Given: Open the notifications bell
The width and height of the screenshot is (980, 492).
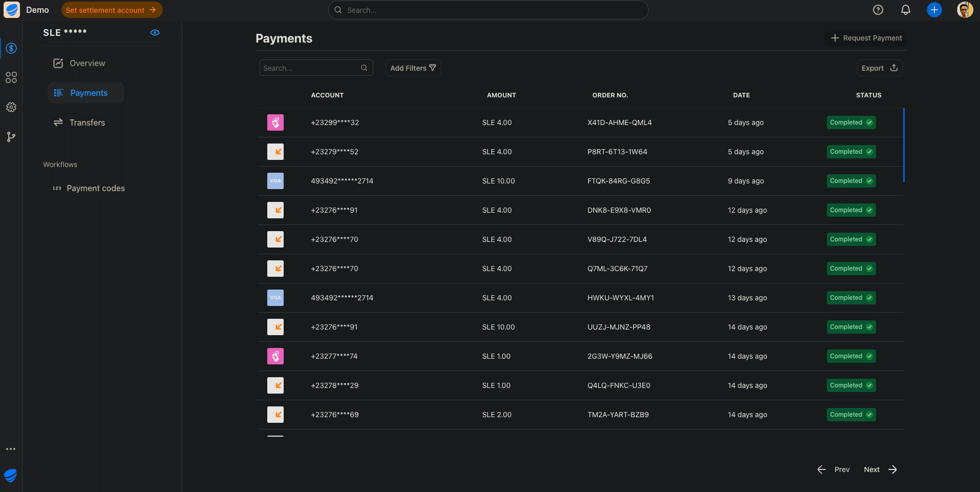Looking at the screenshot, I should tap(906, 10).
